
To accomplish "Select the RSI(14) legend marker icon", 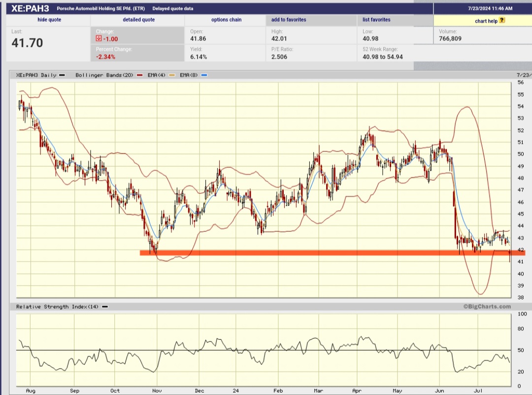I will (104, 306).
